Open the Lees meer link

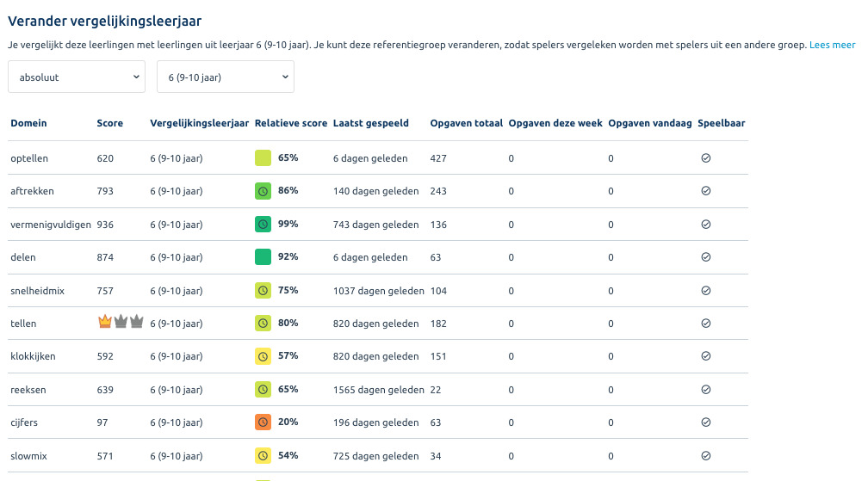(832, 45)
